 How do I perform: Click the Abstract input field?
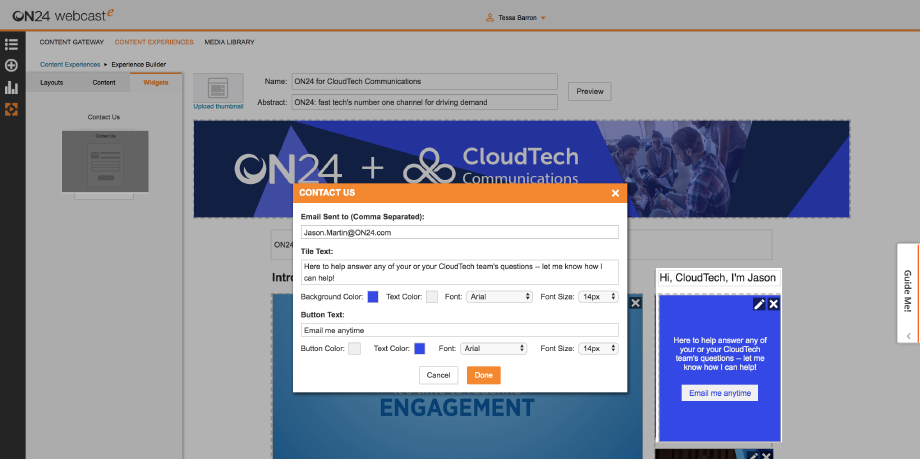(424, 102)
